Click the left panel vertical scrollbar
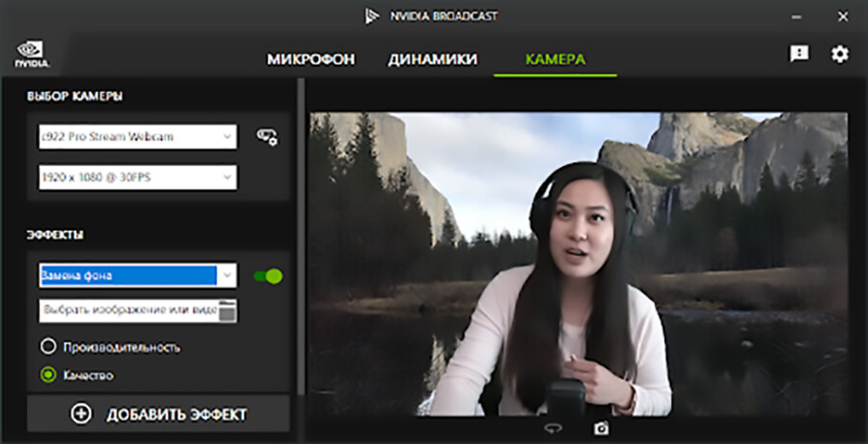 pos(301,236)
